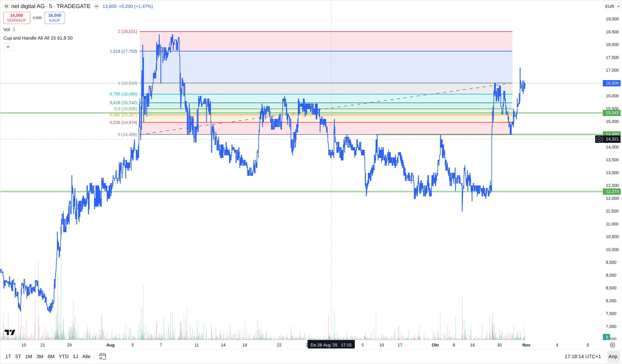The width and height of the screenshot is (622, 364).
Task: Click the green 12,274 price level label
Action: click(612, 191)
